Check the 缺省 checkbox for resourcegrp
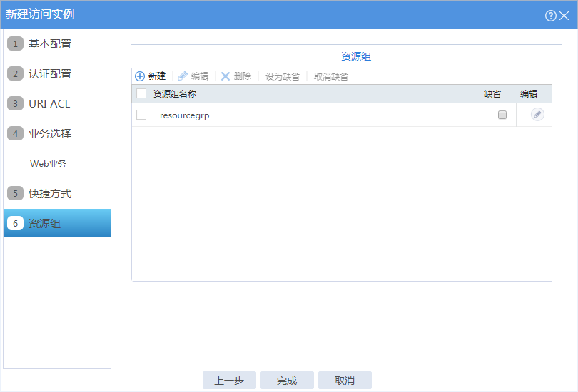The width and height of the screenshot is (578, 392). 502,115
